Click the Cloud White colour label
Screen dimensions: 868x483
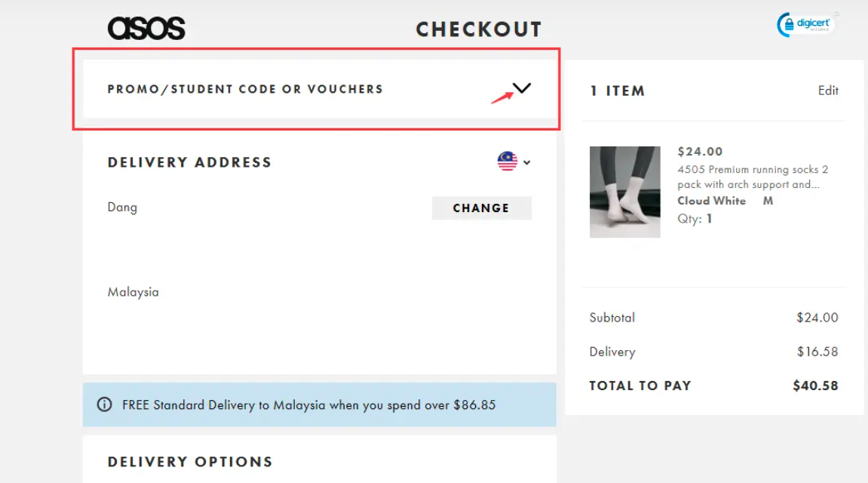point(711,201)
